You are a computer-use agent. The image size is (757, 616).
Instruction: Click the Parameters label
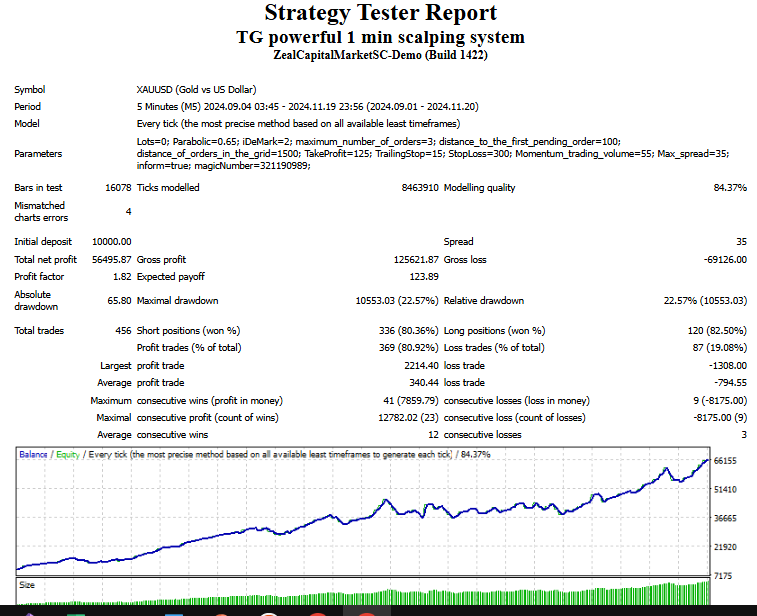[x=38, y=154]
